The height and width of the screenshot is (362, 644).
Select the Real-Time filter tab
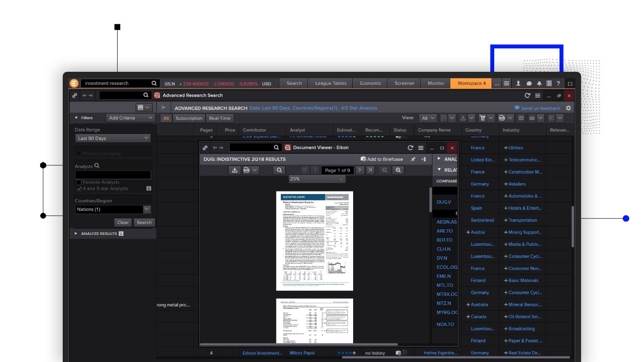coord(219,118)
